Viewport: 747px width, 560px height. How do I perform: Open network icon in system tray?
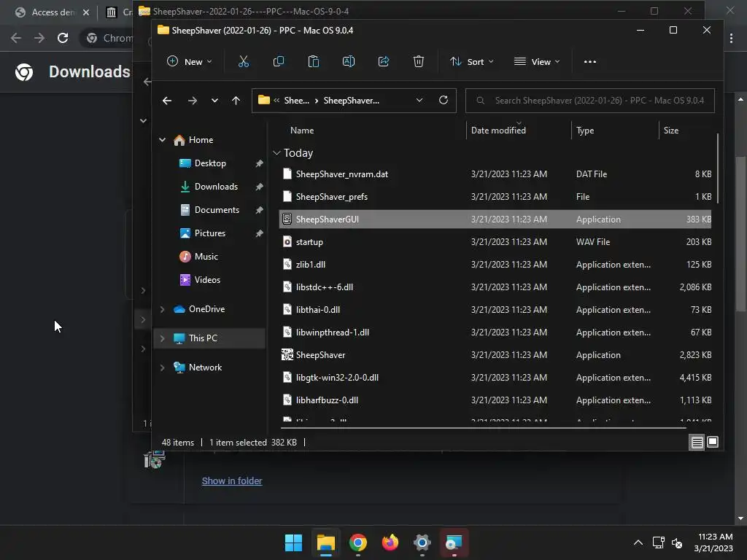[659, 542]
